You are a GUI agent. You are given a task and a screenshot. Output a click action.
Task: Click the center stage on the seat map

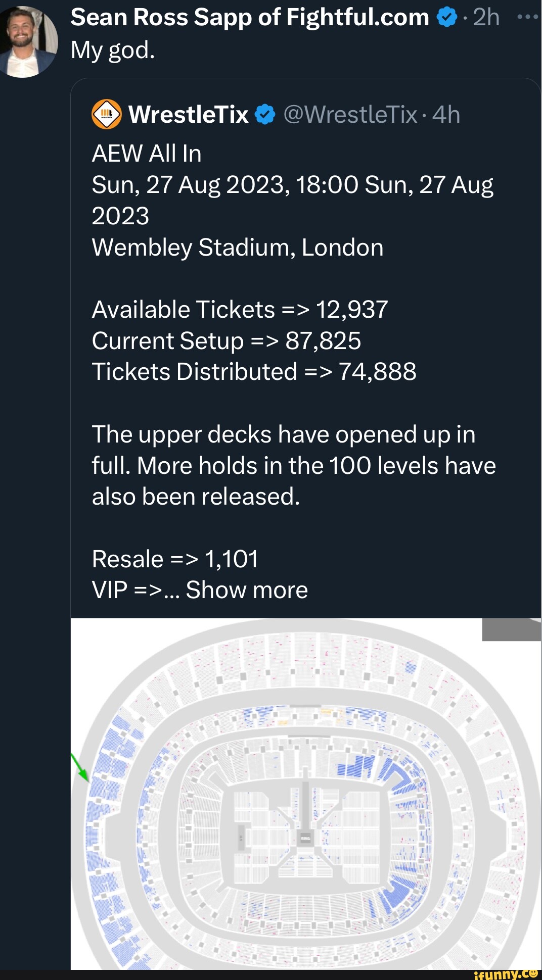click(305, 838)
